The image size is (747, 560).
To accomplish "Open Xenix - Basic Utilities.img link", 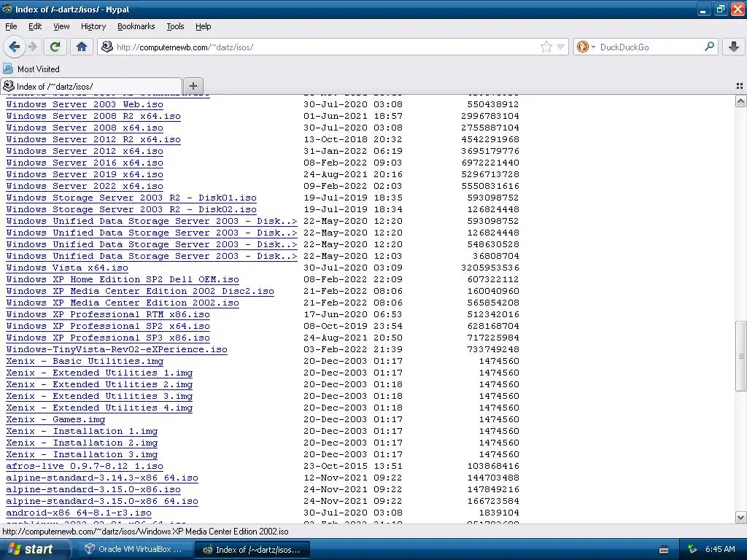I will [x=85, y=361].
